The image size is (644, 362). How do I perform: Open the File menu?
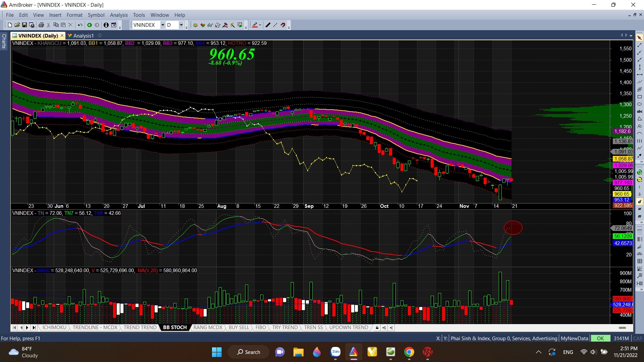pyautogui.click(x=10, y=15)
